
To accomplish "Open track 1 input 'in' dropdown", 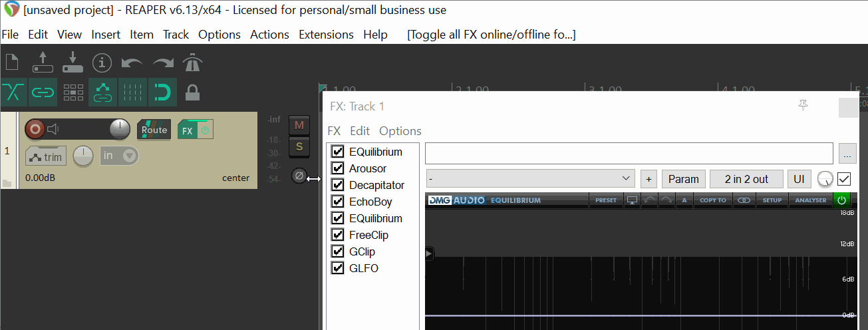I will [x=119, y=156].
